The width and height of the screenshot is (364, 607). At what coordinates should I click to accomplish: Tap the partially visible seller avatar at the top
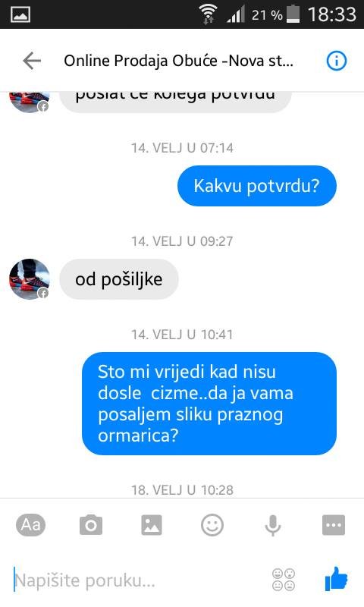[x=30, y=102]
